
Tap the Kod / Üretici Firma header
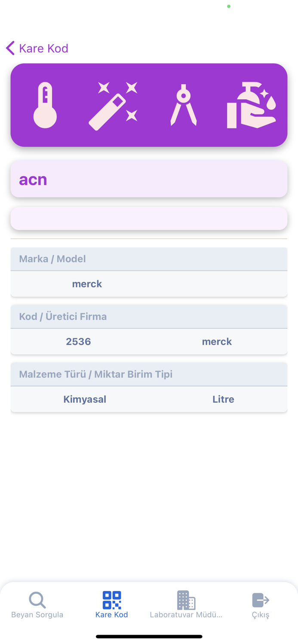coord(63,316)
